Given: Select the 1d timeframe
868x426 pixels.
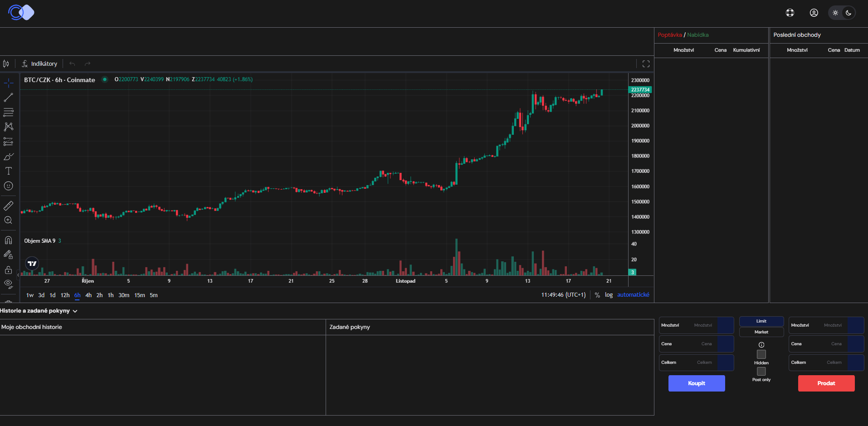Looking at the screenshot, I should click(53, 295).
